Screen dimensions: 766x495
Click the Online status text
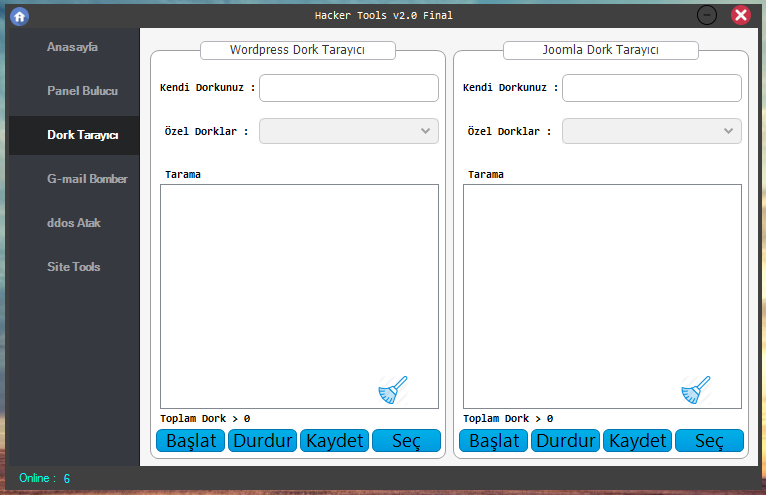pos(44,478)
